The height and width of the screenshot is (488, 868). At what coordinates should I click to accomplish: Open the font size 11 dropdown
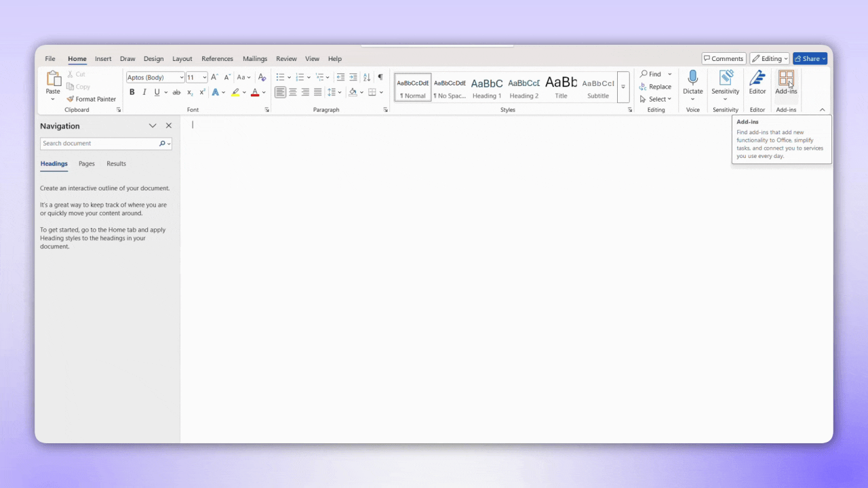(204, 77)
